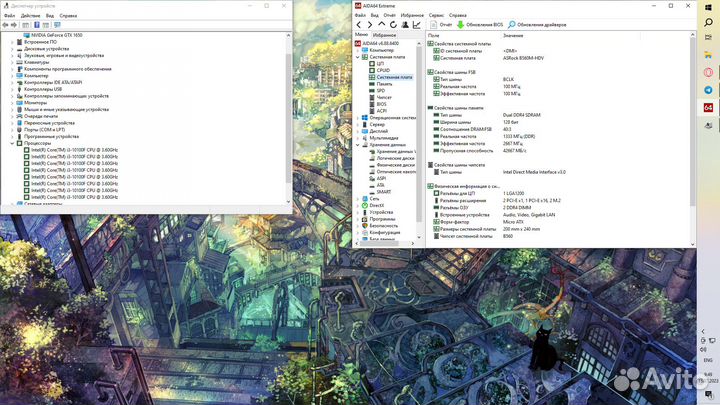Show hidden tray icons chevron
The image size is (720, 405).
click(703, 331)
